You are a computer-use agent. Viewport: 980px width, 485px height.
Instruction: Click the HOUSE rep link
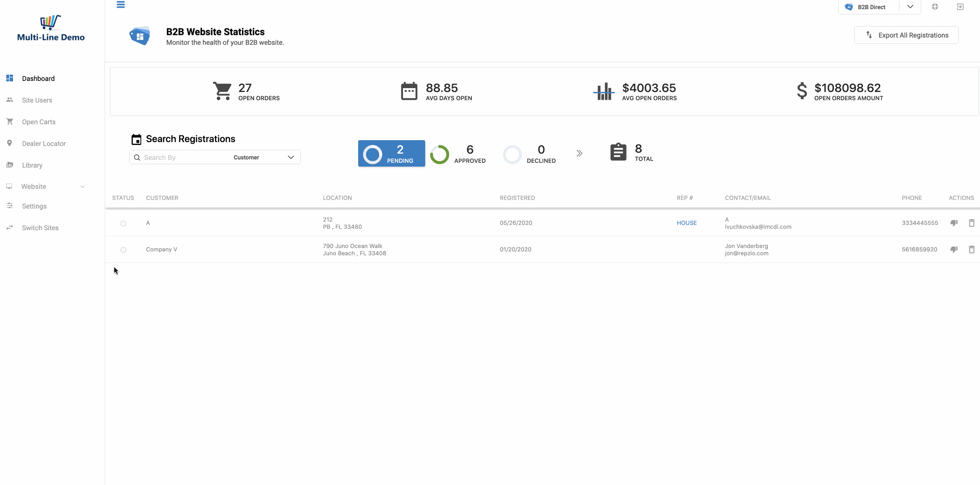coord(686,223)
